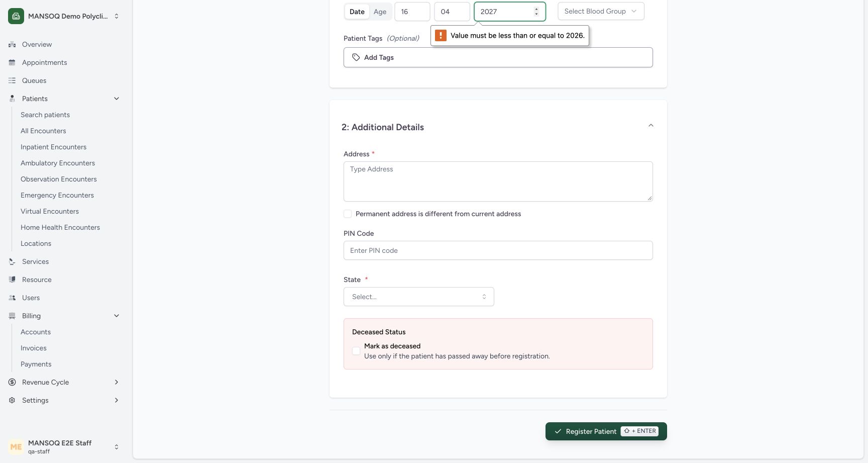The height and width of the screenshot is (463, 868).
Task: Expand the Revenue Cycle menu
Action: [117, 382]
